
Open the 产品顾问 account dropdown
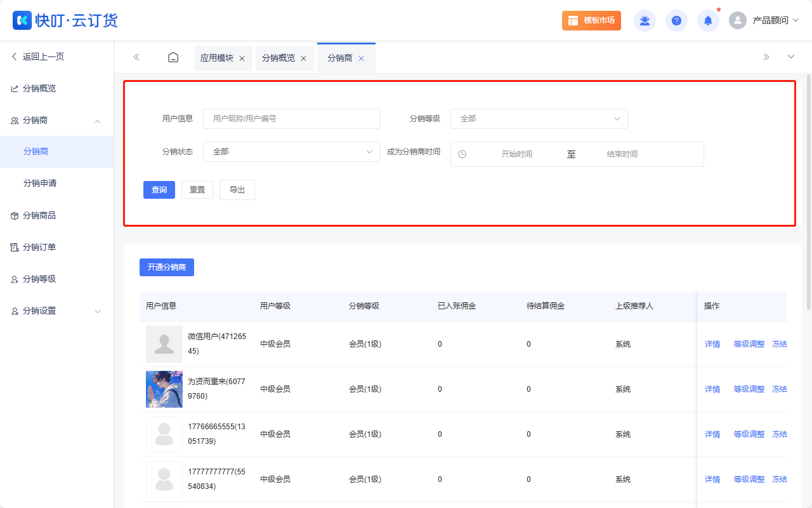[775, 20]
